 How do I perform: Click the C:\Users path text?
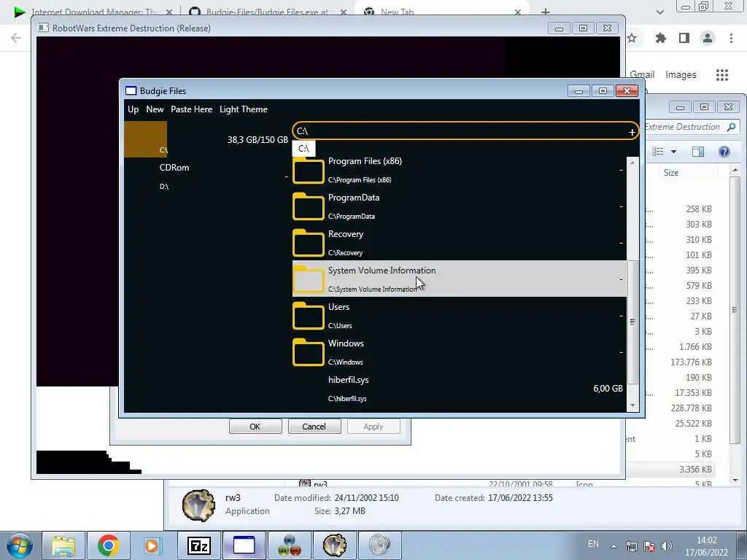point(340,326)
